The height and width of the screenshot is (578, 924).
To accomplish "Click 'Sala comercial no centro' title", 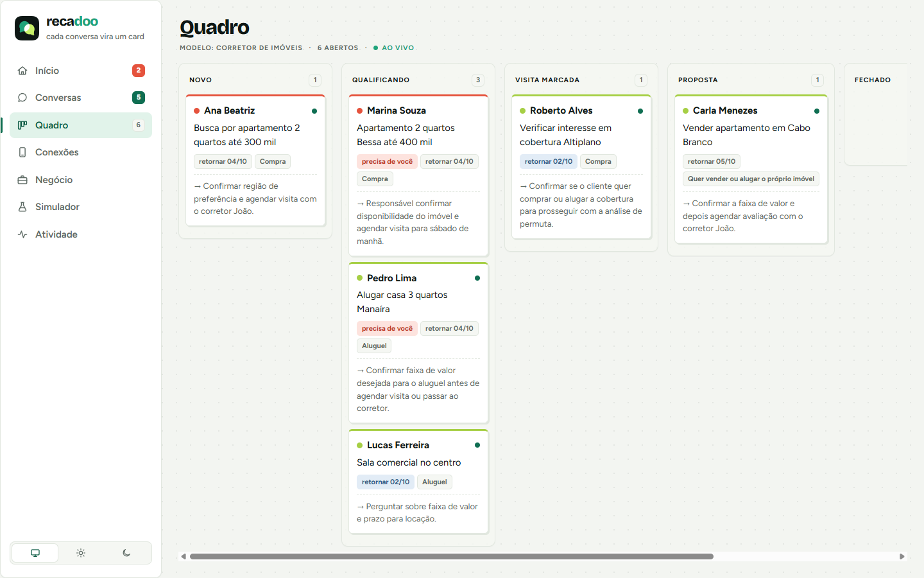I will click(x=409, y=462).
